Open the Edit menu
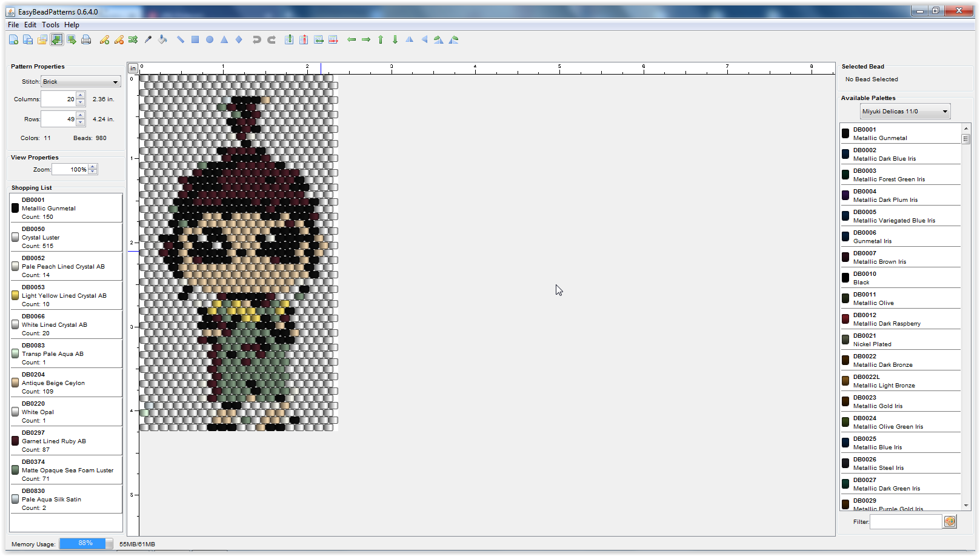 pyautogui.click(x=30, y=25)
